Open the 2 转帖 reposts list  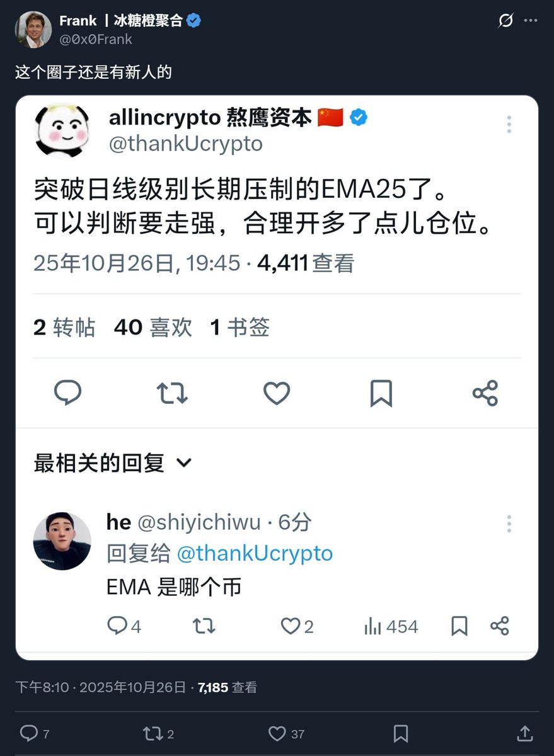(x=64, y=328)
